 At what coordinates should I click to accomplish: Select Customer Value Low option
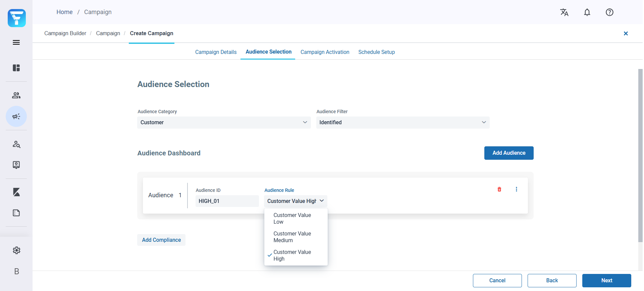coord(292,218)
